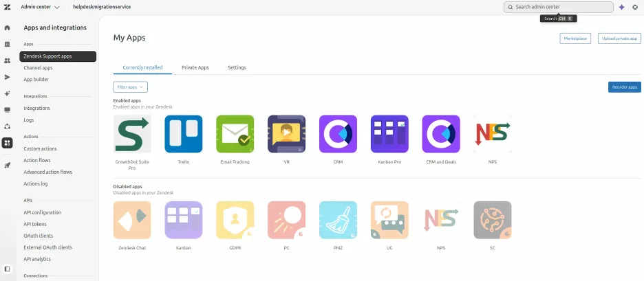Screen dimensions: 644x281
Task: Open the top-right Zendesk products icon
Action: click(635, 7)
